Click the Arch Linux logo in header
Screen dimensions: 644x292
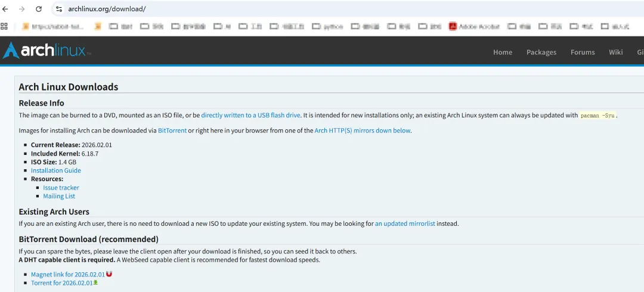coord(47,51)
